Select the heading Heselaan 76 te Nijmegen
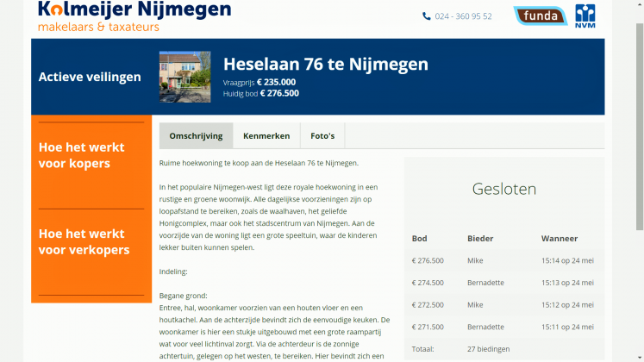The height and width of the screenshot is (362, 644). (326, 64)
